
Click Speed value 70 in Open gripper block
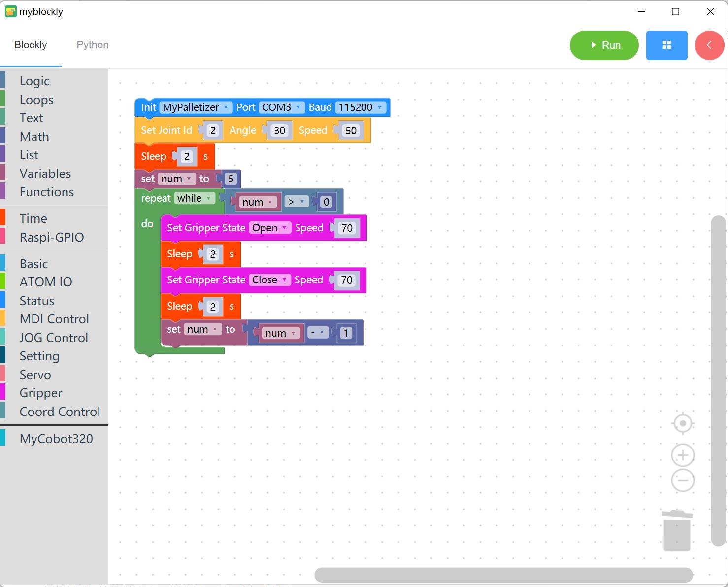pos(347,228)
